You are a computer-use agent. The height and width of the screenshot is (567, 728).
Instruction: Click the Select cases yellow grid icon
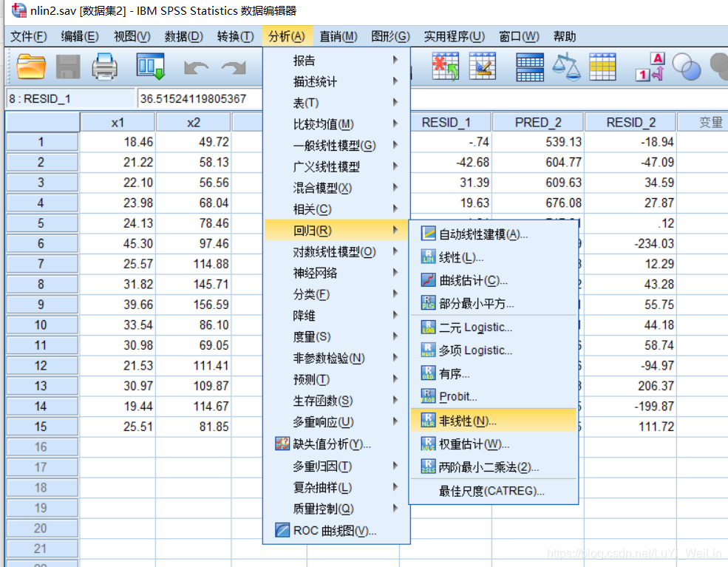602,67
